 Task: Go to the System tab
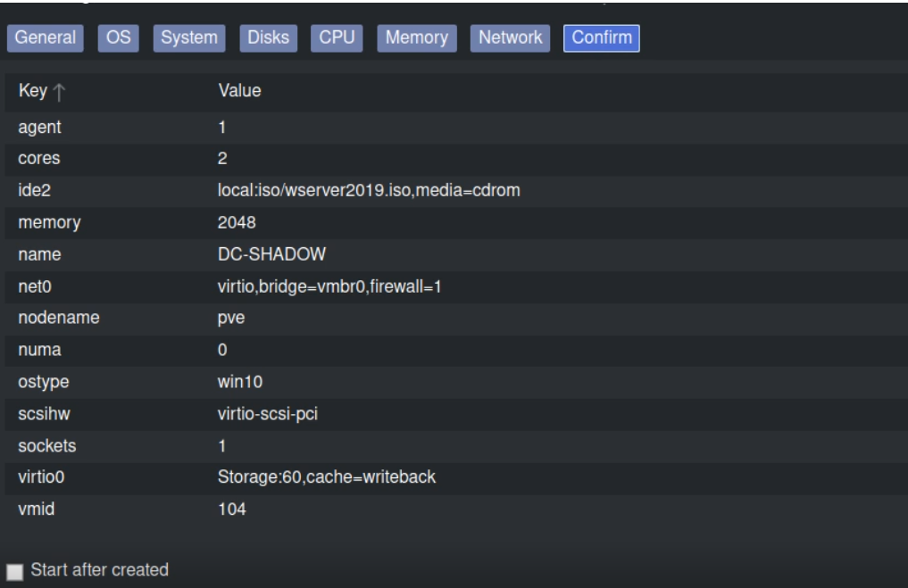[x=188, y=38]
